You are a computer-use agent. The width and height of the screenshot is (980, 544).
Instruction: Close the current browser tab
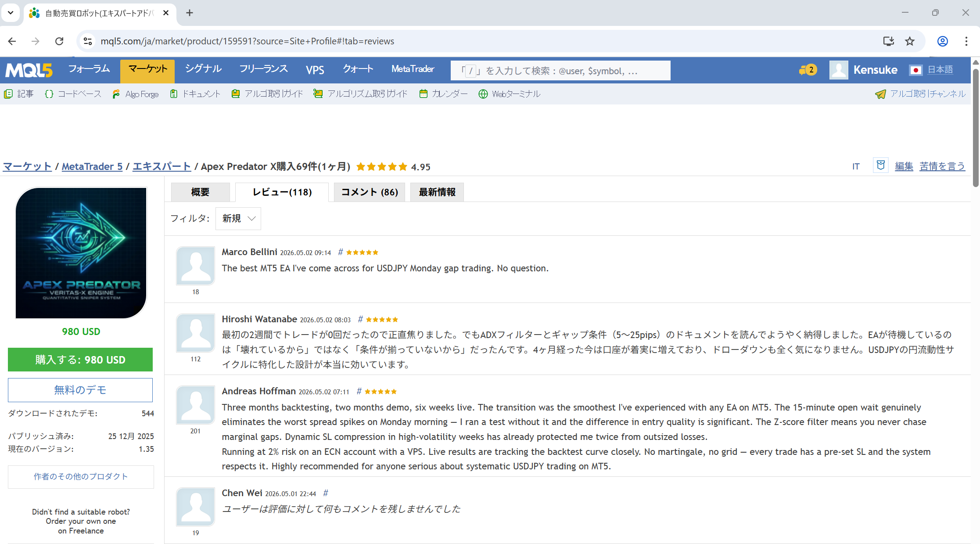[x=166, y=13]
